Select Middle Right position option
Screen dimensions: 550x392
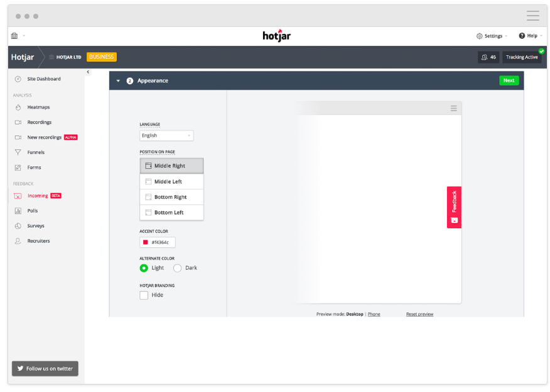[171, 166]
